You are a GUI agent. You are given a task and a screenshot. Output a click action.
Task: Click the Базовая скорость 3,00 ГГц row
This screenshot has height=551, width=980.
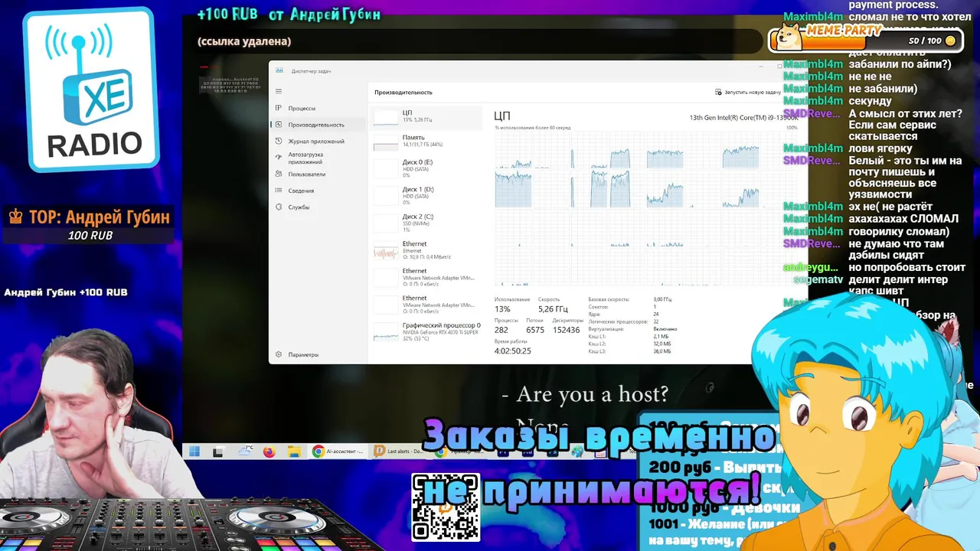click(630, 299)
